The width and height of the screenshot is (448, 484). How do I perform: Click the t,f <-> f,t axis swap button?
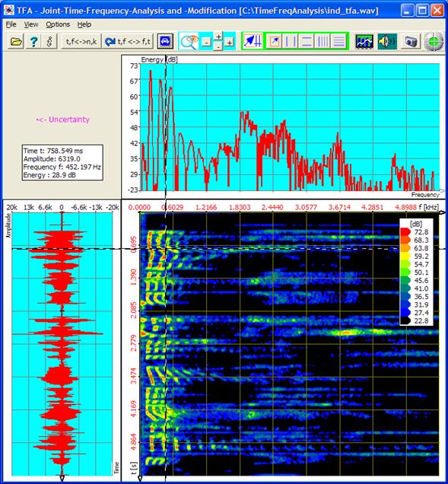click(128, 41)
